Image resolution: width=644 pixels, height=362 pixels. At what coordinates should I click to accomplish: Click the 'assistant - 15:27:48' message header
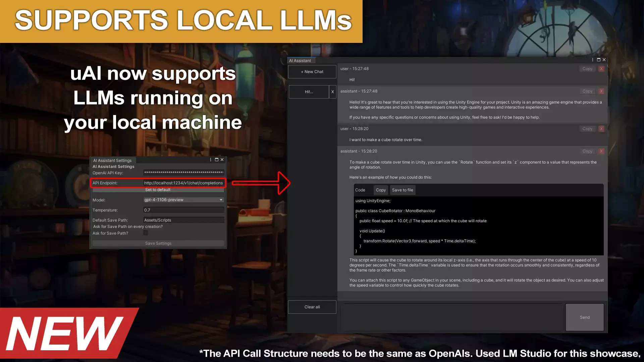pos(359,91)
